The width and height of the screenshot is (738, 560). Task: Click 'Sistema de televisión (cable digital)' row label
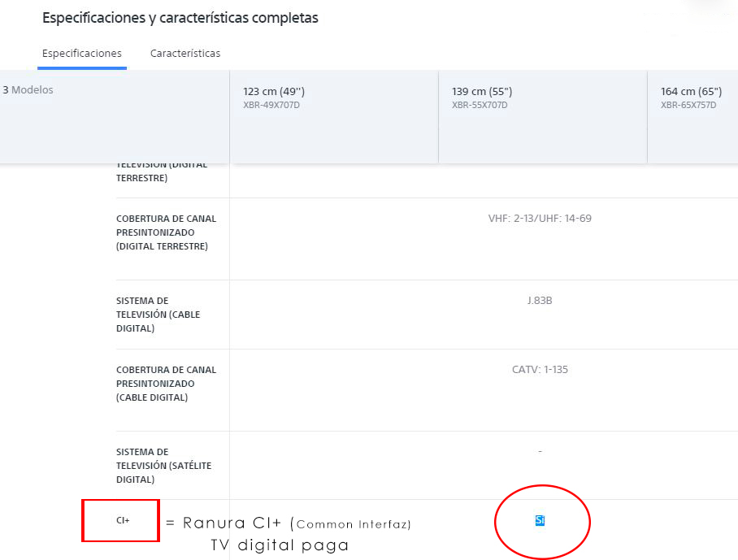click(x=158, y=315)
